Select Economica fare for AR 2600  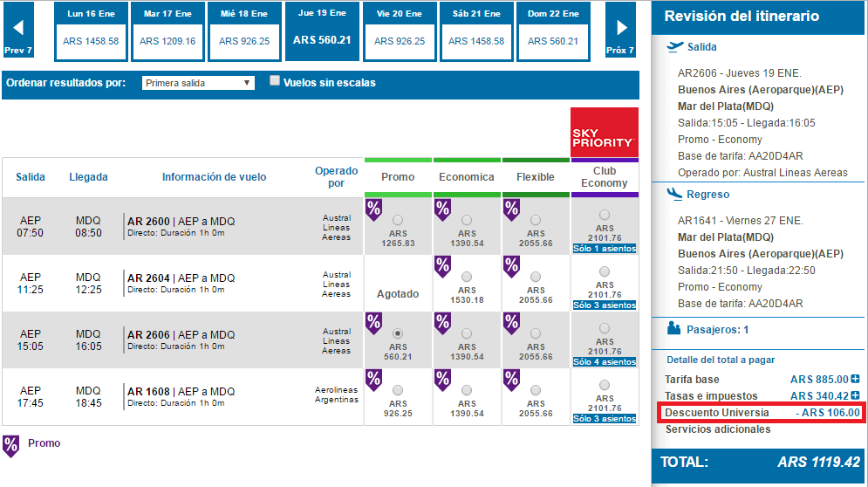coord(467,221)
